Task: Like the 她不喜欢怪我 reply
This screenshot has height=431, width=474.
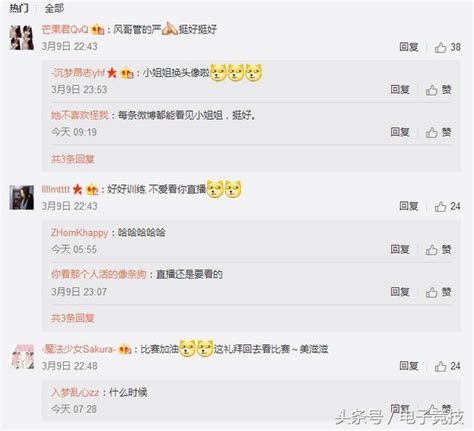Action: 438,132
